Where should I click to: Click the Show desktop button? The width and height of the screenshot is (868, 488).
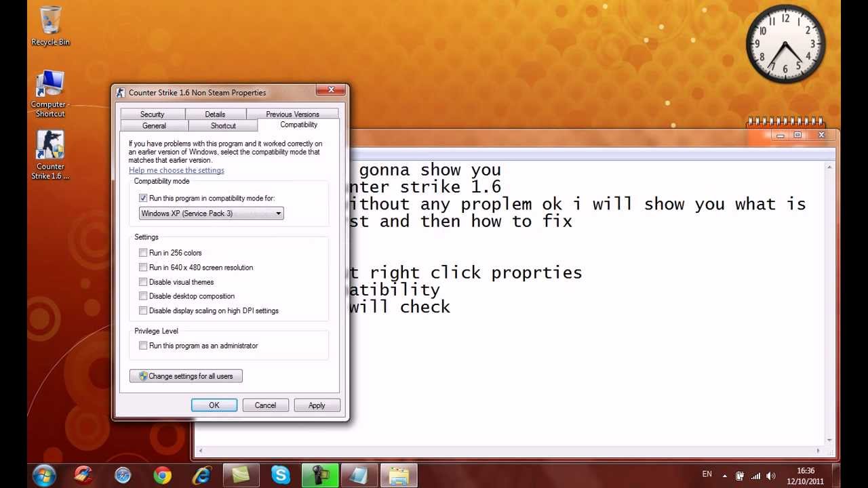[836, 475]
